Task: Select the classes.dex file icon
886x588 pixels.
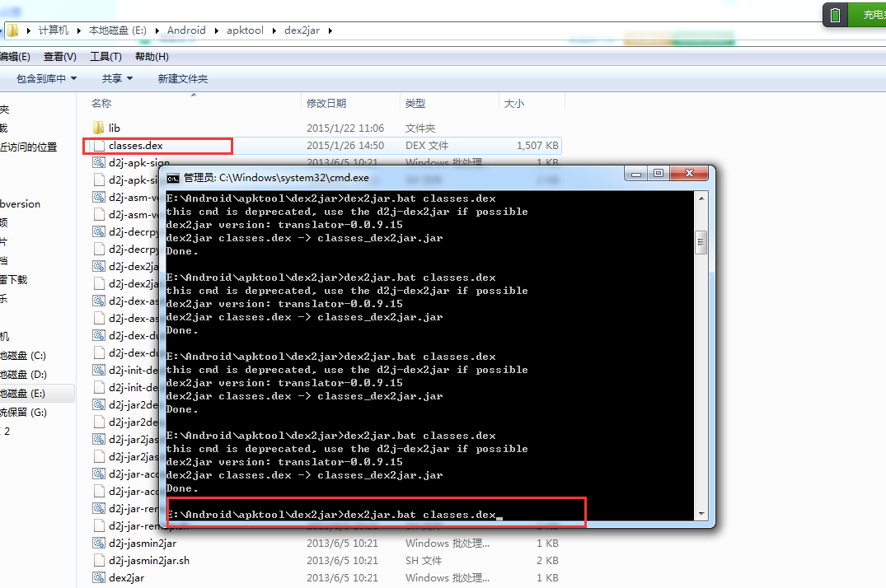Action: point(98,146)
